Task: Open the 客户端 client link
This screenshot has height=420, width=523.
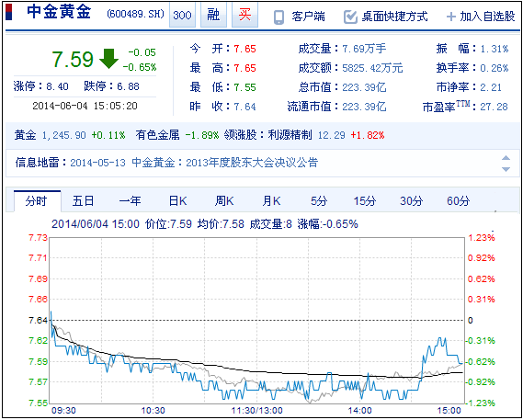Action: click(308, 17)
